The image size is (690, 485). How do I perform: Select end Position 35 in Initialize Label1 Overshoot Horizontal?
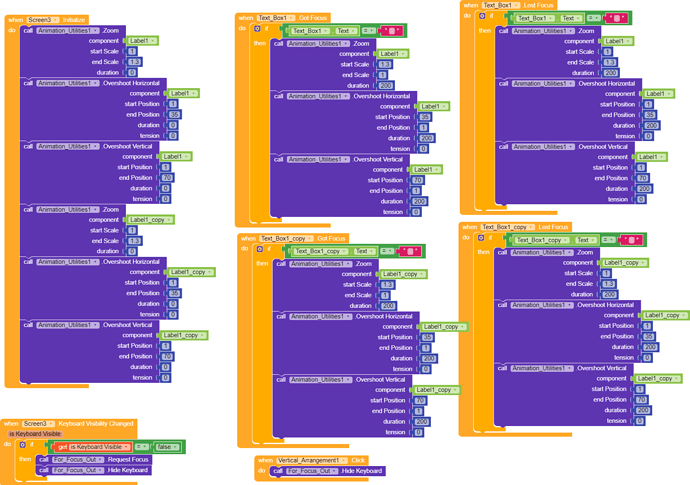pyautogui.click(x=175, y=114)
